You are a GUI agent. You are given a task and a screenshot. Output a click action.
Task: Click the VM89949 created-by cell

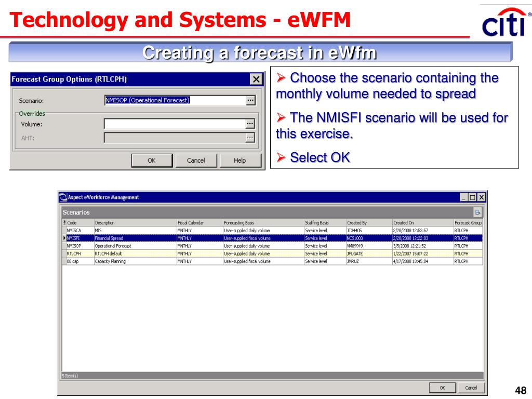tap(369, 246)
